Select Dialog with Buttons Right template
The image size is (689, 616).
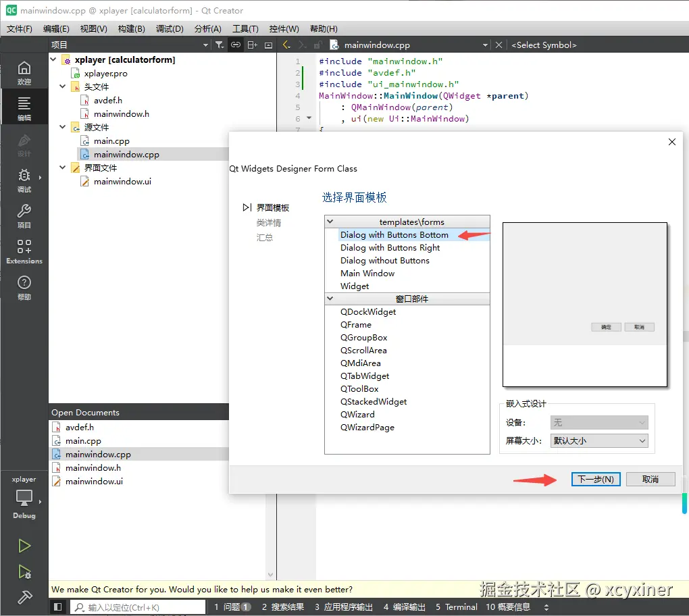pos(390,247)
